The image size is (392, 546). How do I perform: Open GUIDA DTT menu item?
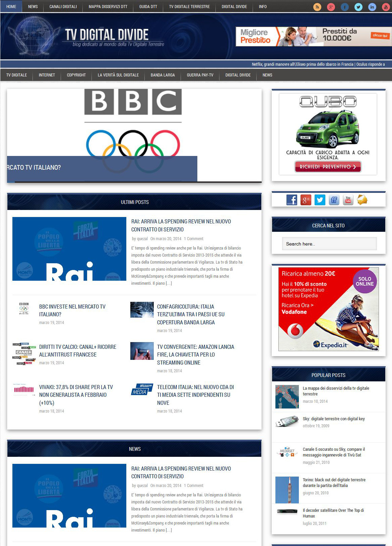point(148,7)
